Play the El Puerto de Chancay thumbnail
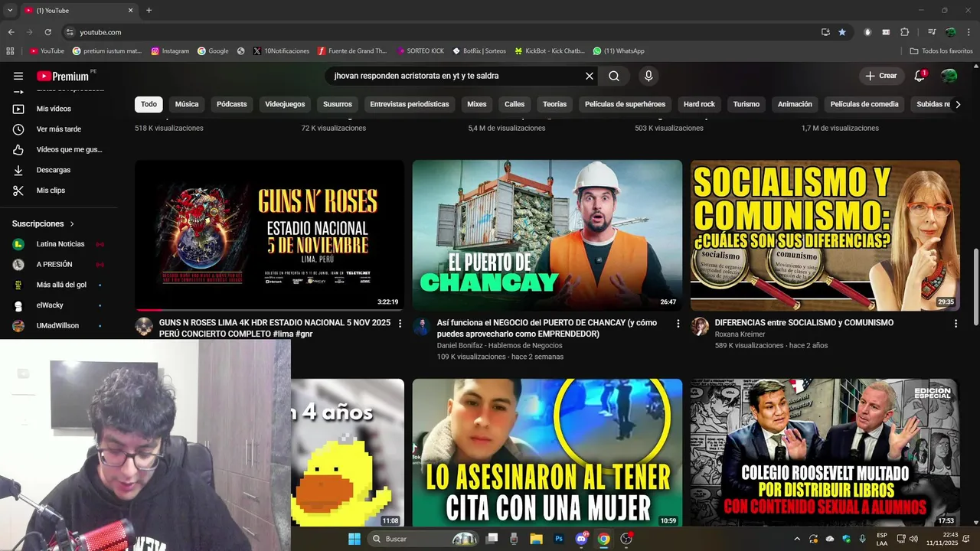Viewport: 980px width, 551px height. 547,235
